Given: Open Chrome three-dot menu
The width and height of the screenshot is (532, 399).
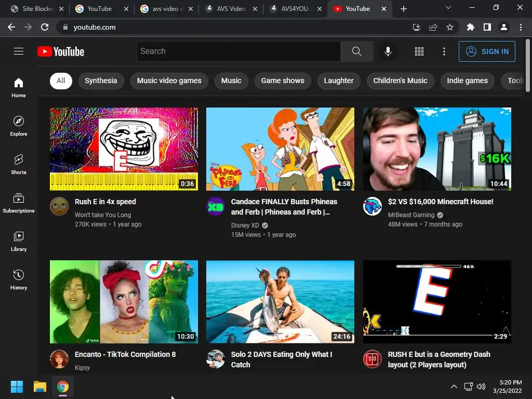Looking at the screenshot, I should [521, 27].
